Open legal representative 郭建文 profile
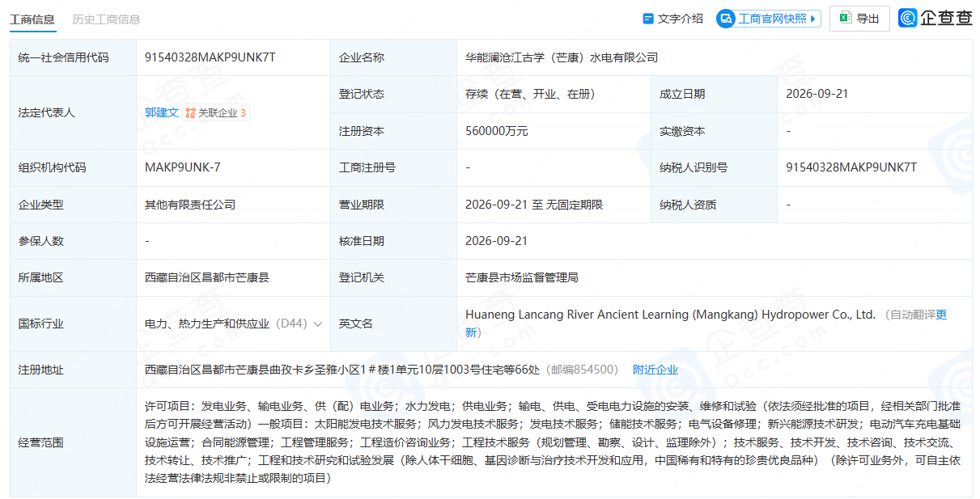Image resolution: width=980 pixels, height=499 pixels. tap(162, 112)
